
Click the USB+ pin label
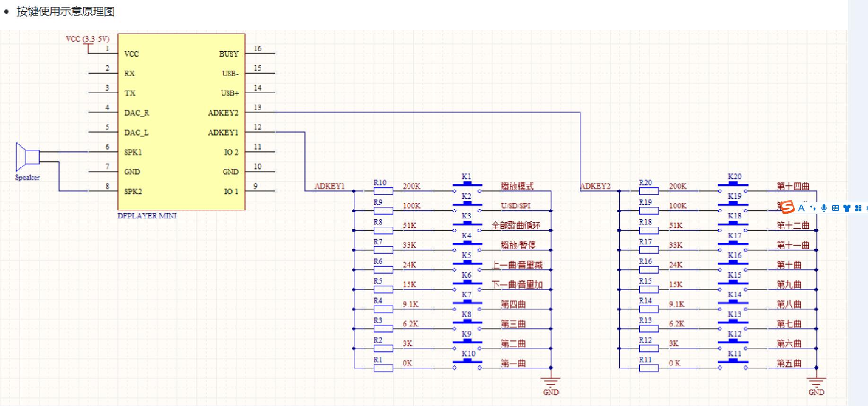click(x=230, y=93)
